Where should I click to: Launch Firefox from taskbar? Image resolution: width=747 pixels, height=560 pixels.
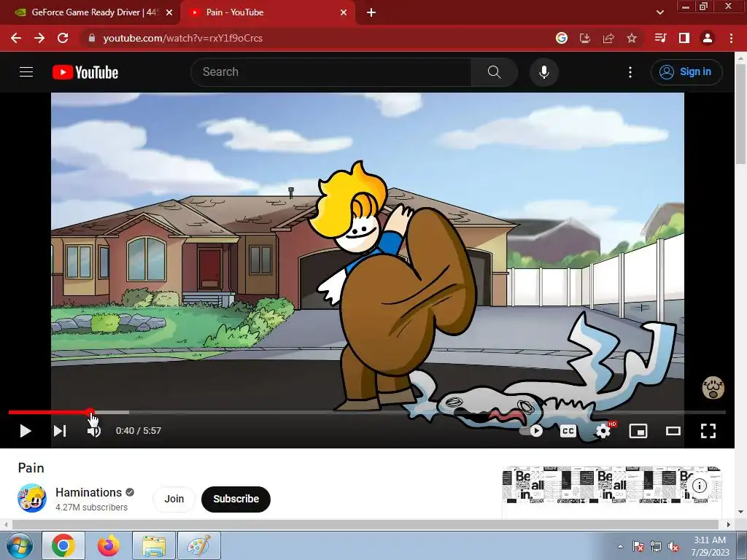tap(109, 545)
